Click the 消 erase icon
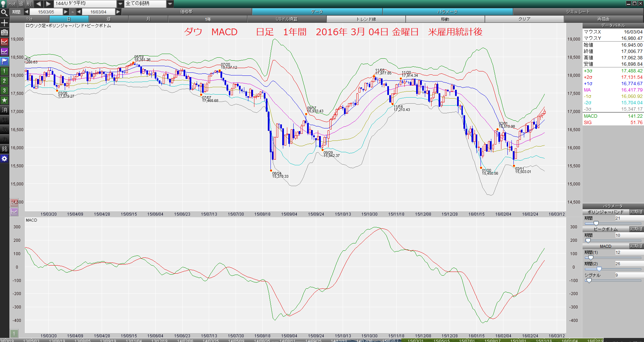Screen dimensions: 644x342 tap(4, 110)
